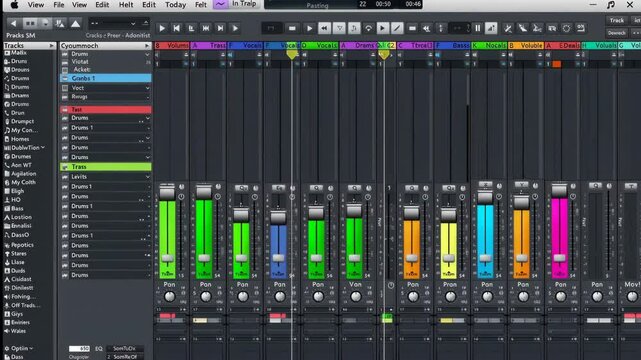Screen dimensions: 641x360
Task: Toggle round power button on A EDeals channel
Action: tap(573, 197)
